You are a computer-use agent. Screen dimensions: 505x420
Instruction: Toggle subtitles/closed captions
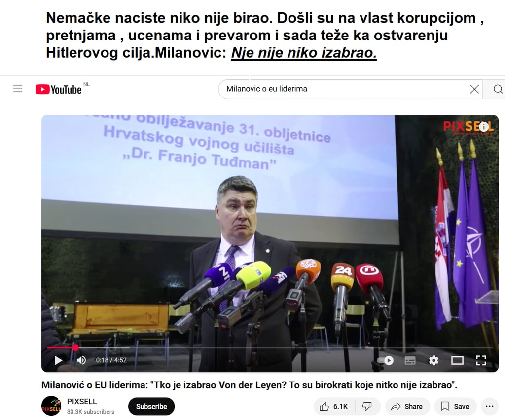coord(410,360)
